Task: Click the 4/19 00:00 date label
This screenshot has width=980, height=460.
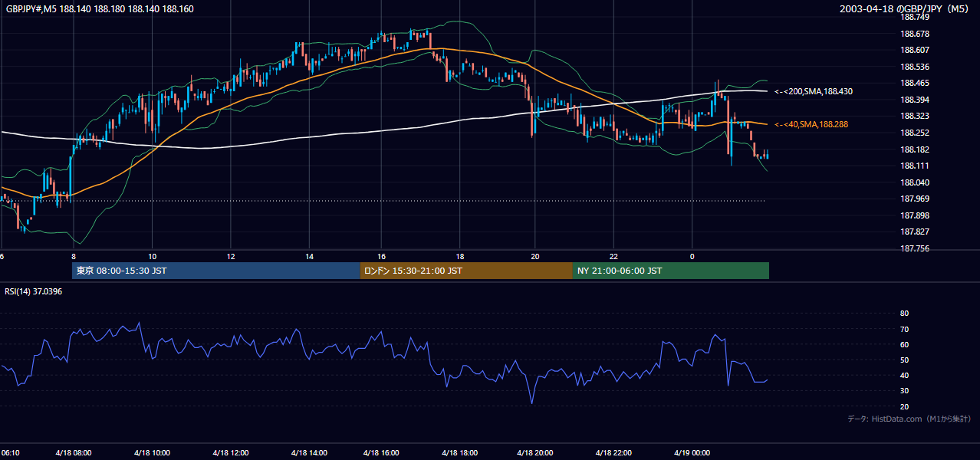Action: tap(693, 452)
